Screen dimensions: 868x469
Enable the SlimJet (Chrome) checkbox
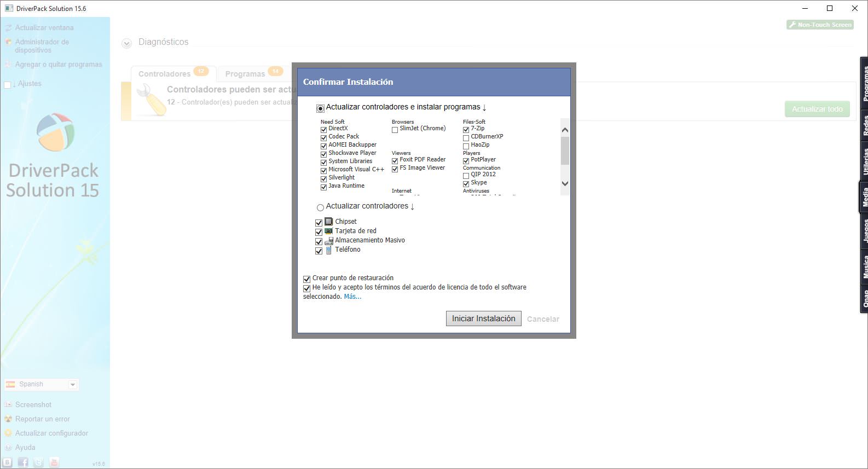pos(395,130)
